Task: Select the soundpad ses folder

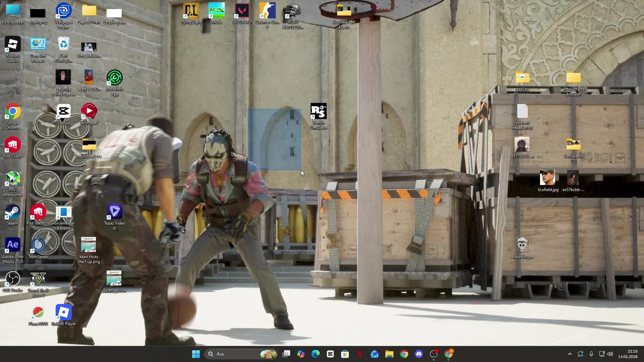Action: click(89, 148)
